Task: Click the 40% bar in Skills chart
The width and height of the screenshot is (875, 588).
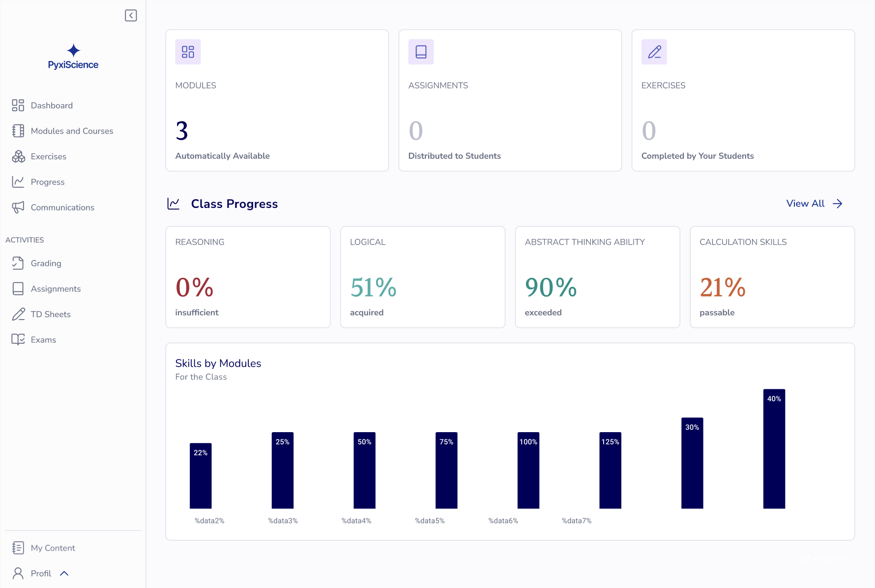Action: pos(774,448)
